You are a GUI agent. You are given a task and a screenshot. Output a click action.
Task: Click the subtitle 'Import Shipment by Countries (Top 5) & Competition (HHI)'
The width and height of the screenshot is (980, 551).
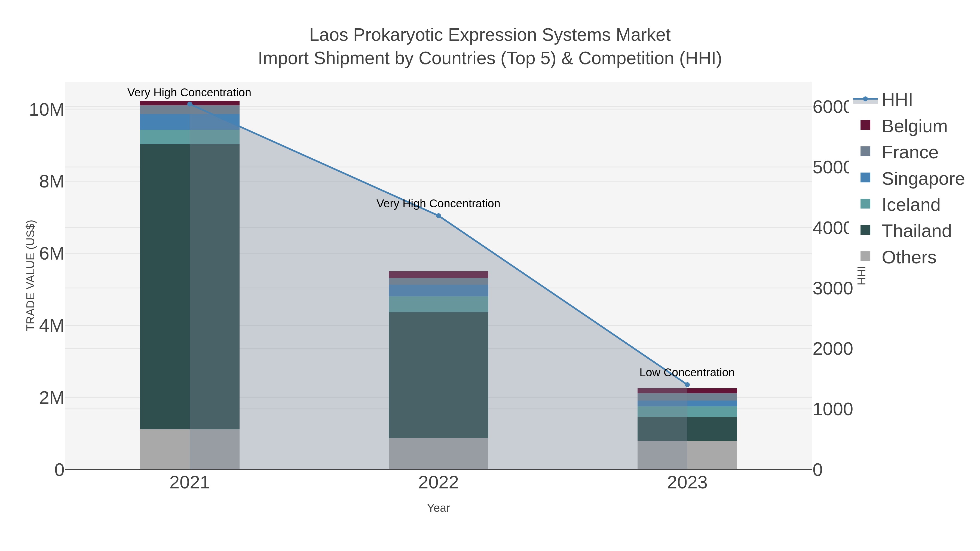[490, 59]
